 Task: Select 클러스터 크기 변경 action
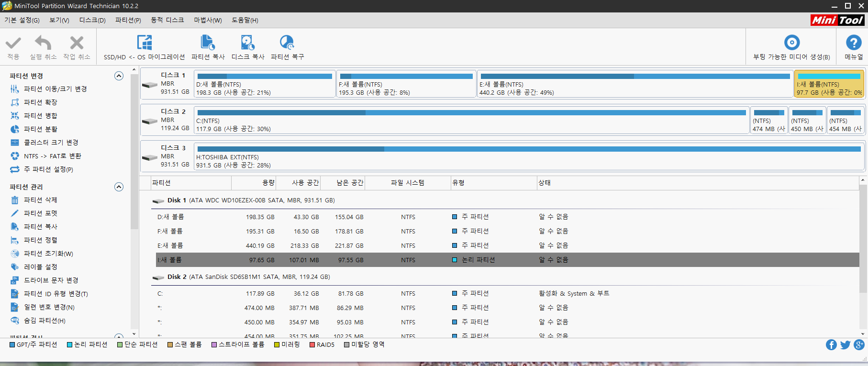click(x=44, y=143)
